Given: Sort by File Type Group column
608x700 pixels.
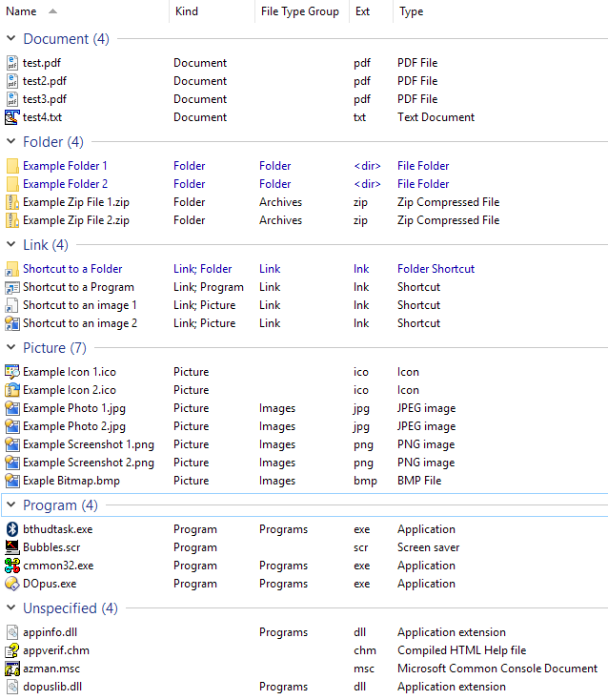Looking at the screenshot, I should click(x=302, y=11).
